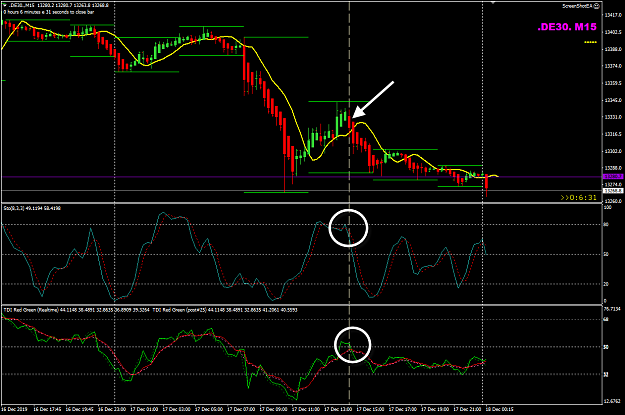Select the magenta .DE30. M15 label
Viewport: 625px width, 415px height.
[x=567, y=27]
